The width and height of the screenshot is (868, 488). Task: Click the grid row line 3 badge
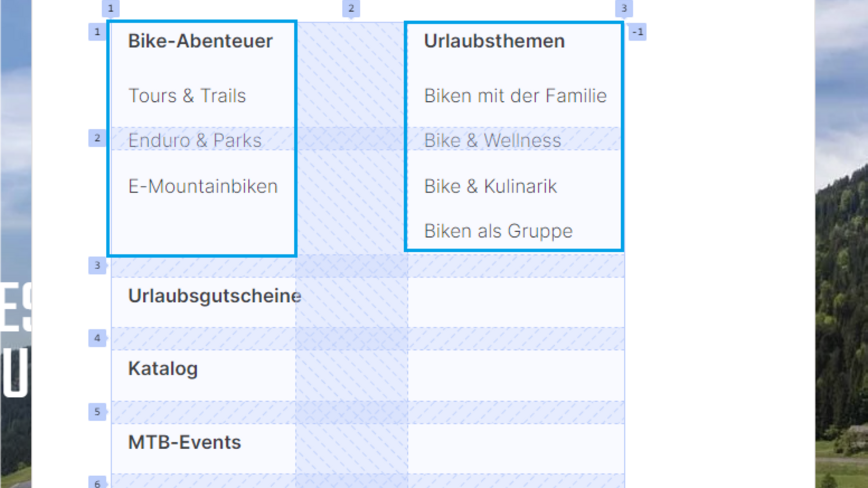pyautogui.click(x=97, y=266)
